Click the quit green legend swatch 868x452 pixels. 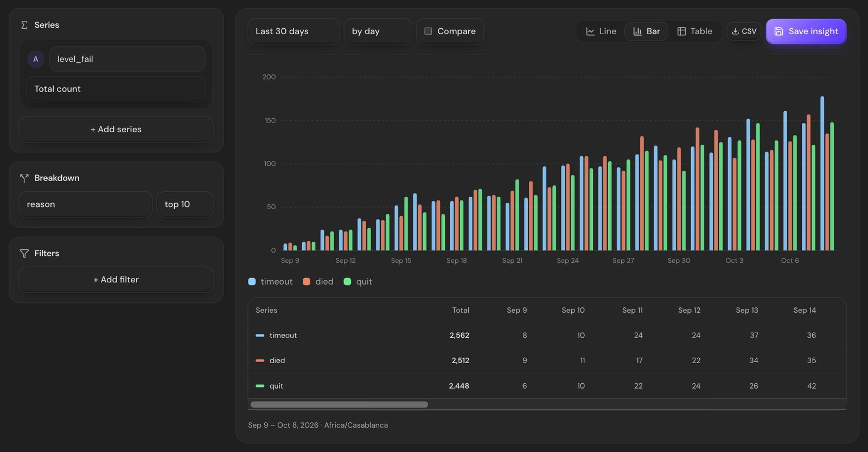[x=347, y=281]
